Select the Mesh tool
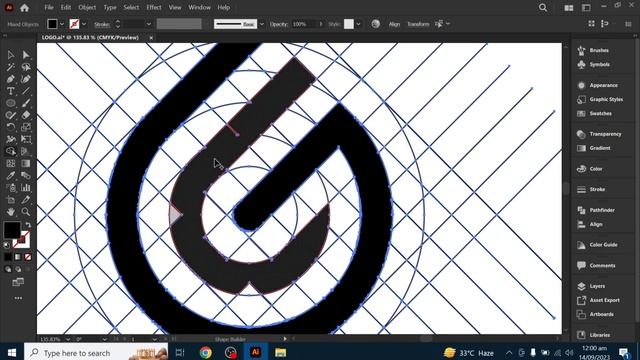 11,163
